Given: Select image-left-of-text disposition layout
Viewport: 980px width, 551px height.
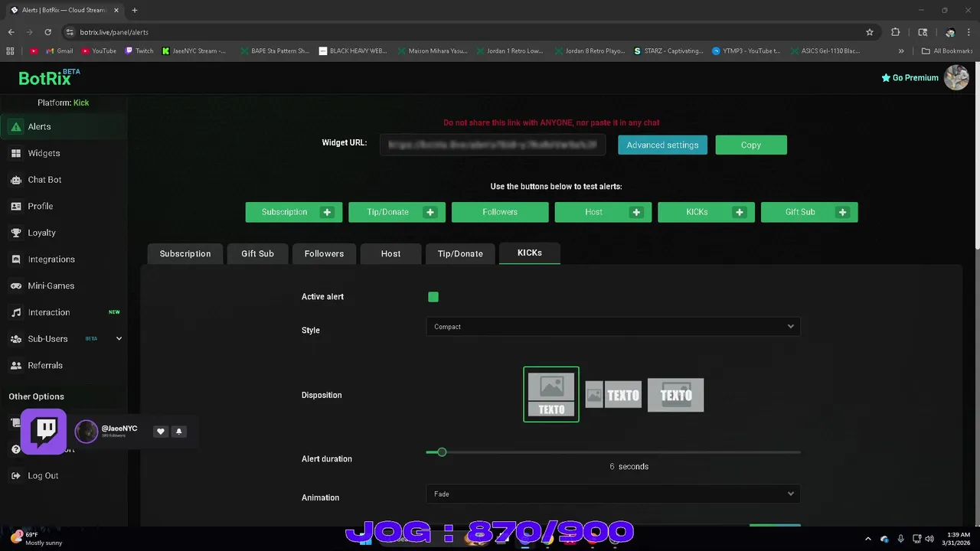Looking at the screenshot, I should pyautogui.click(x=613, y=395).
